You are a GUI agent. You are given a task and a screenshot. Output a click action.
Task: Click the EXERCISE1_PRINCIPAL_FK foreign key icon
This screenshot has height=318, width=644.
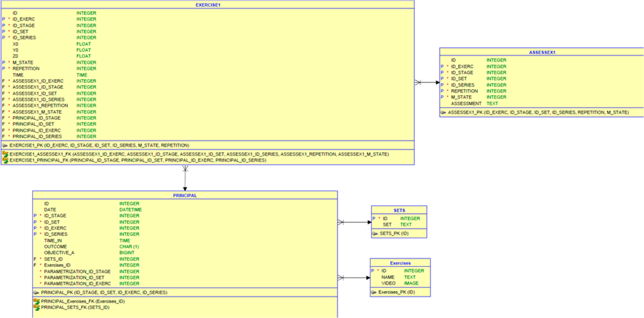coord(5,160)
